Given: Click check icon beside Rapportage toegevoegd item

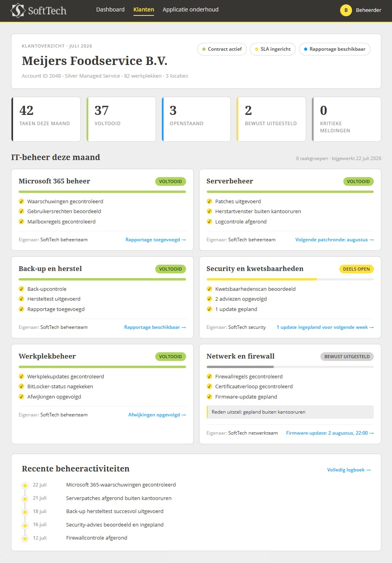Looking at the screenshot, I should click(21, 309).
